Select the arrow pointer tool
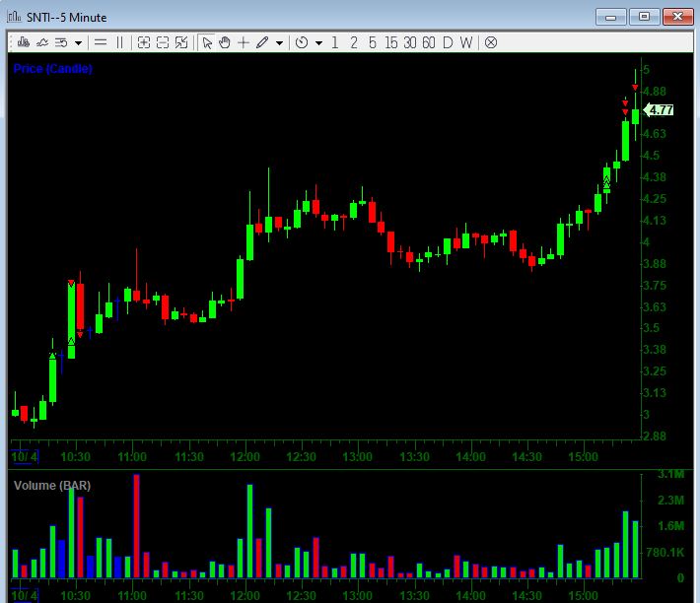The width and height of the screenshot is (700, 603). point(207,42)
